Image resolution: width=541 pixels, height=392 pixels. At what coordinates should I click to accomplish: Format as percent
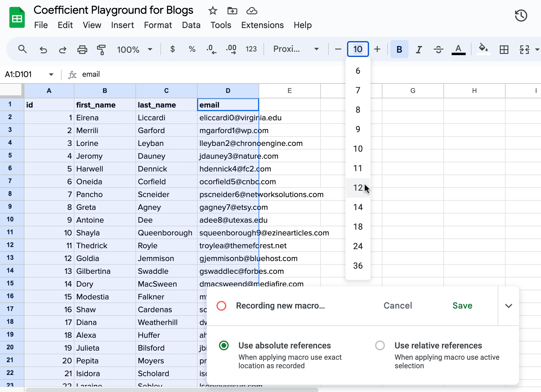click(x=192, y=49)
